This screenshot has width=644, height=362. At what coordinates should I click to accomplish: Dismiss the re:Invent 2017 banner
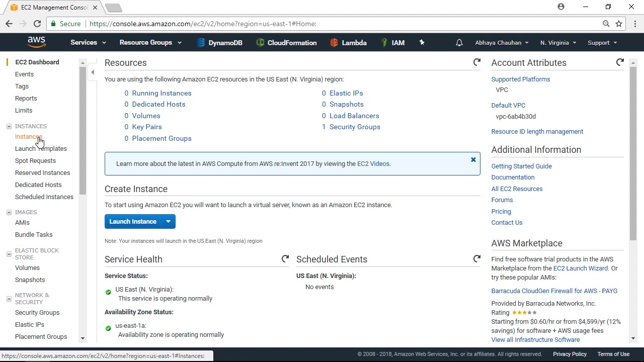click(473, 160)
